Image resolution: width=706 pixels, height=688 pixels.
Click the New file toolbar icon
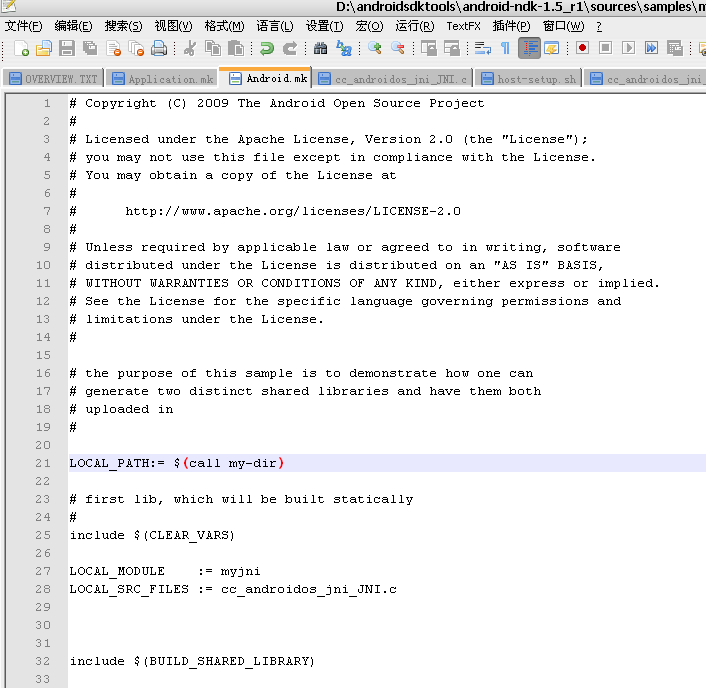[22, 48]
